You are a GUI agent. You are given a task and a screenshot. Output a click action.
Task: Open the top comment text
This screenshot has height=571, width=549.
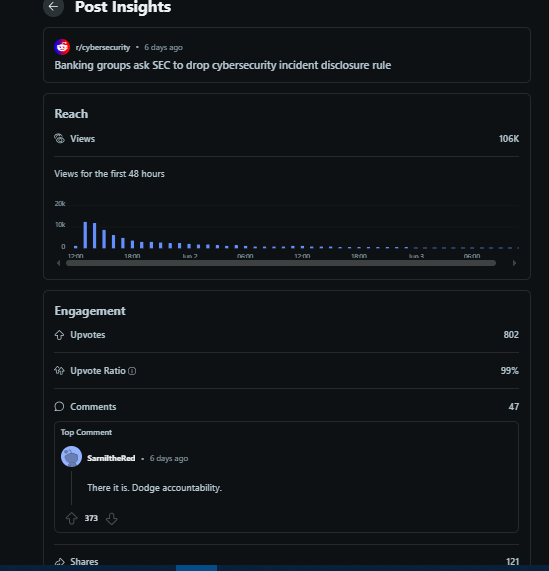pyautogui.click(x=154, y=488)
